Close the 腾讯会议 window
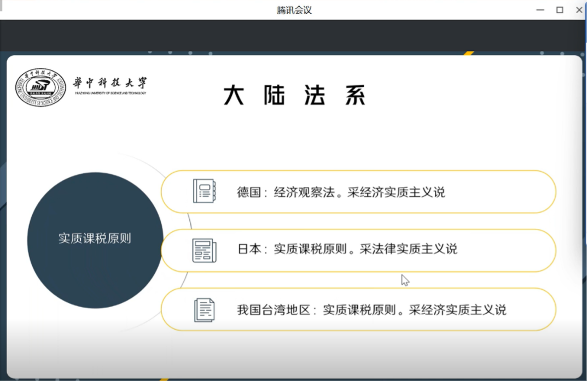Image resolution: width=588 pixels, height=382 pixels. click(579, 10)
